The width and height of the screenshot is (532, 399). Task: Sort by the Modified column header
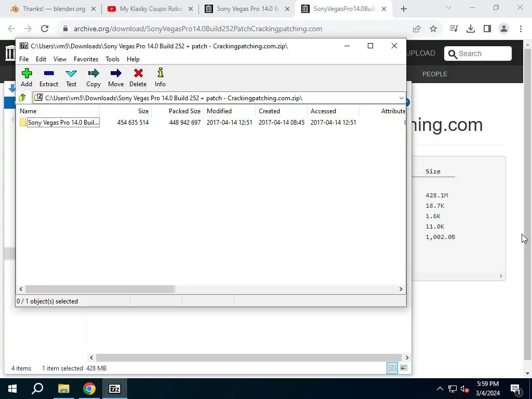[x=229, y=111]
